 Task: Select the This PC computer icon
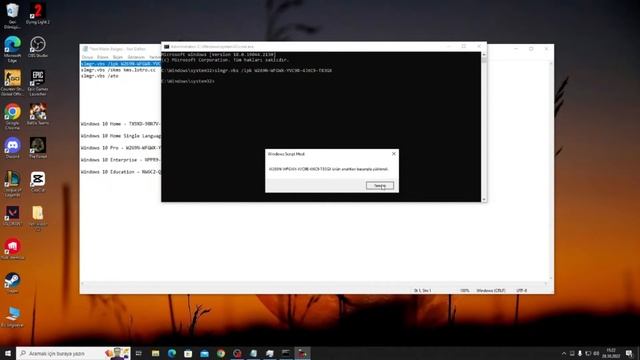[12, 316]
